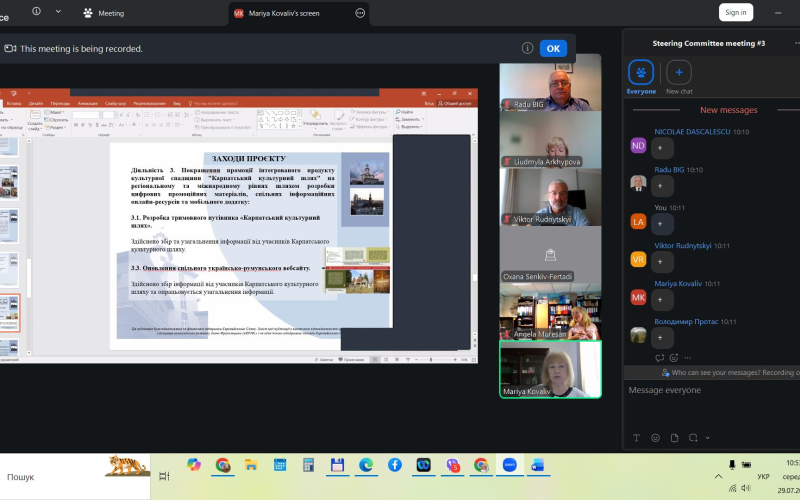800x500 pixels.
Task: Click the Sign in button
Action: [x=736, y=12]
